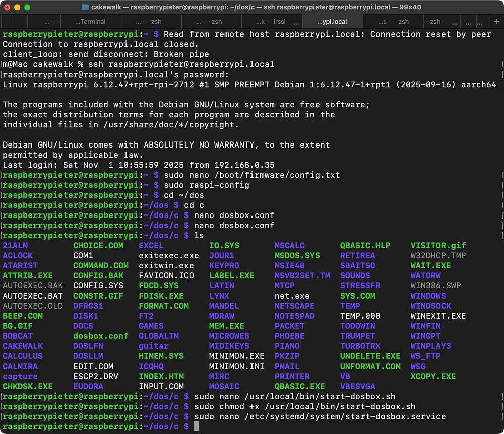Click the 'Last login: Sat Nov 1' line

(139, 165)
